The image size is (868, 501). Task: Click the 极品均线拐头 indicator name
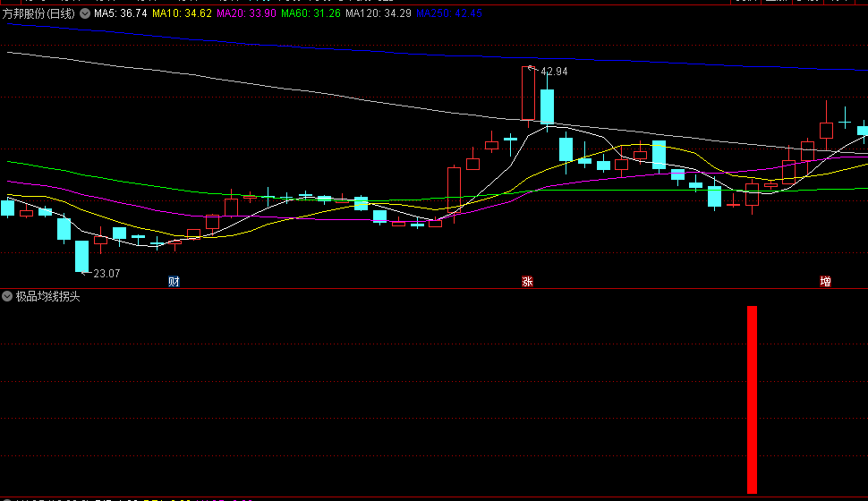[48, 296]
